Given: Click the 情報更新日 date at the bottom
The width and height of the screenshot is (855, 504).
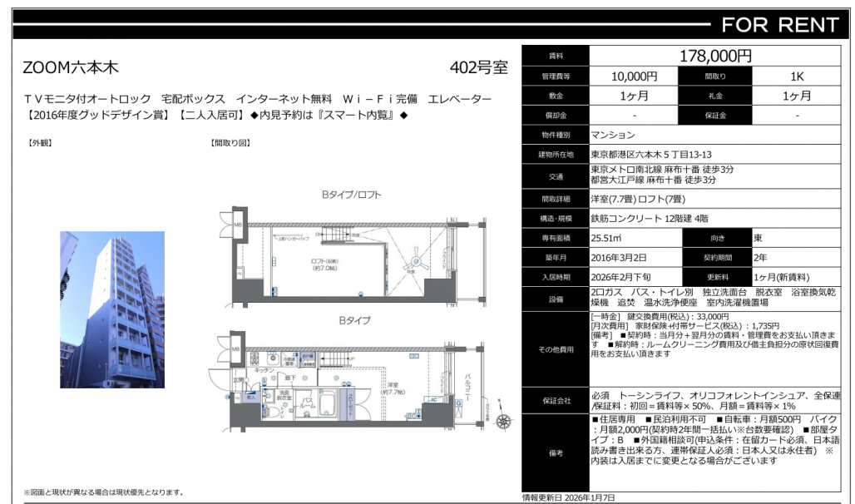Looking at the screenshot, I should (568, 497).
